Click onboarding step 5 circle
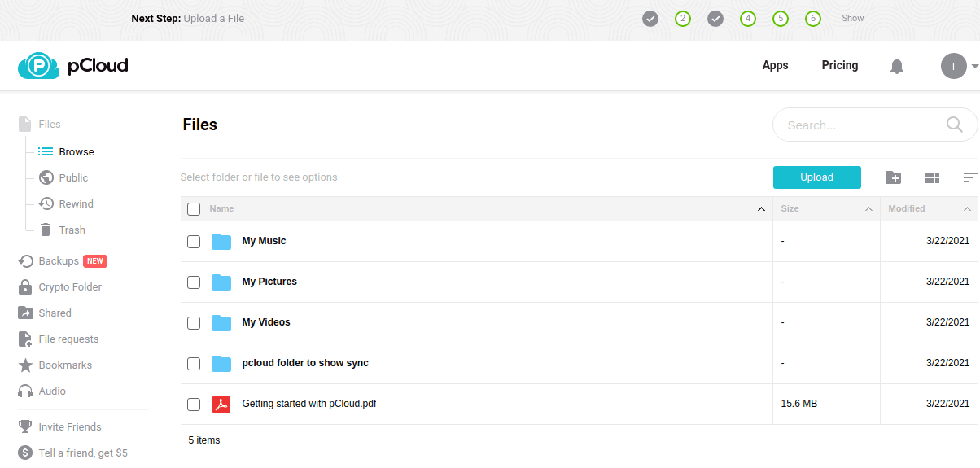 (781, 18)
